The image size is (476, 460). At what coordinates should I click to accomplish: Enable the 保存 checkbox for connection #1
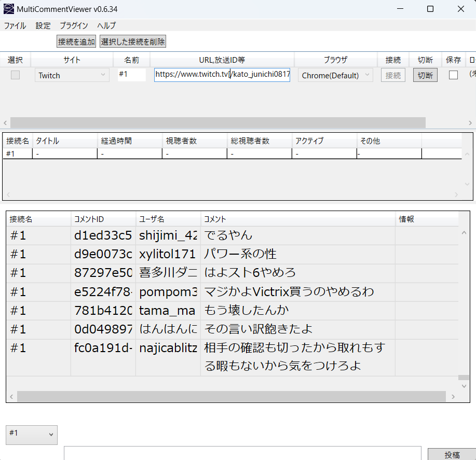[453, 75]
